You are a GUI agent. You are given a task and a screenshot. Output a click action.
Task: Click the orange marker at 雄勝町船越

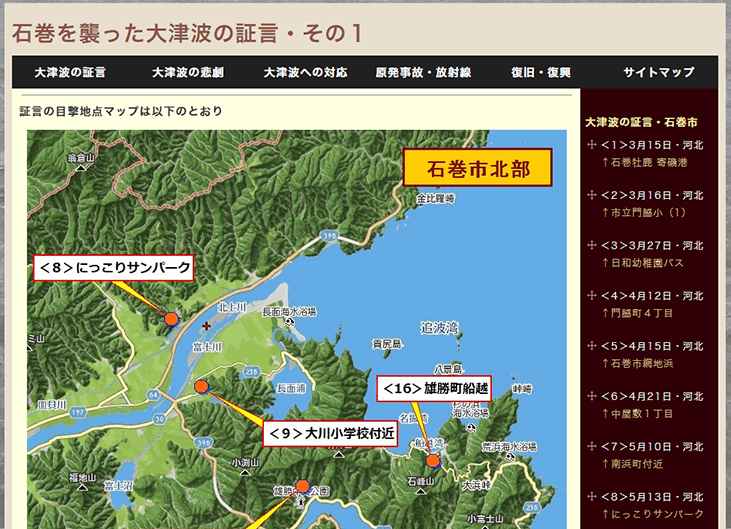click(433, 461)
